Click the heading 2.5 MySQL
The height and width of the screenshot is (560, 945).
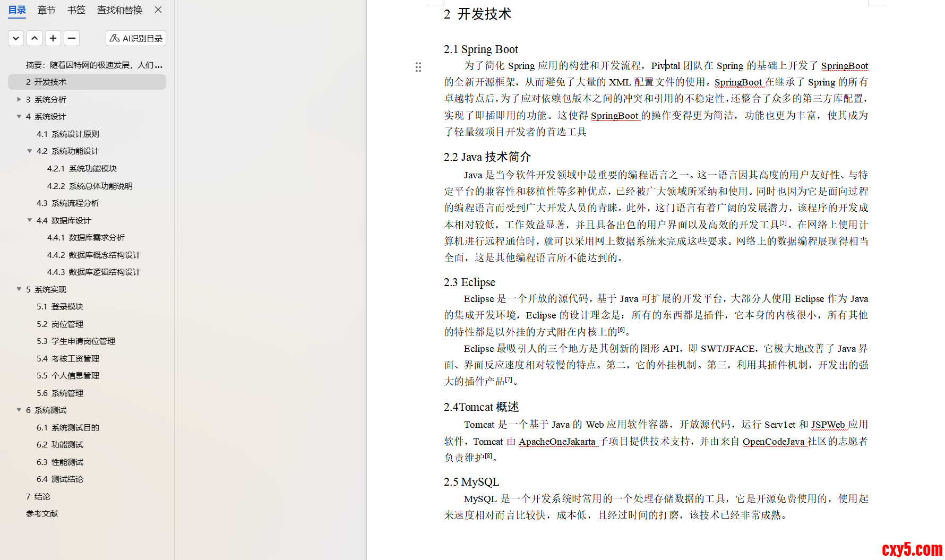[471, 481]
